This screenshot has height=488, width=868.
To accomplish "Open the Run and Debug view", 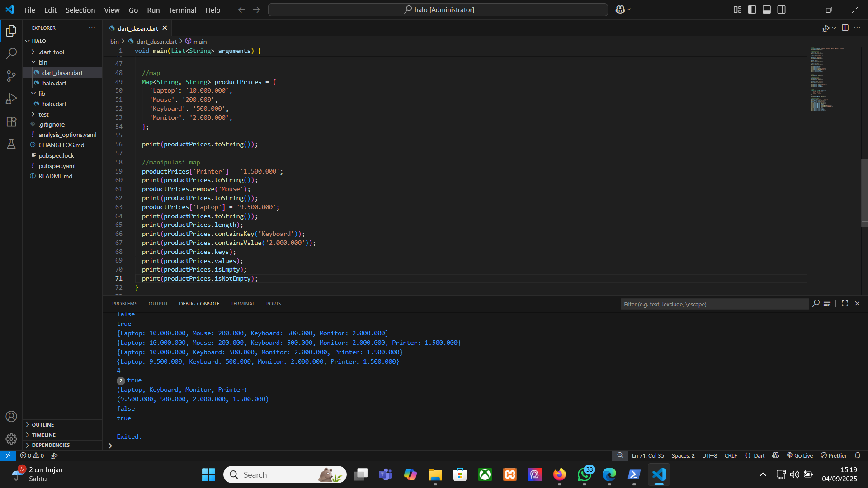I will coord(11,99).
